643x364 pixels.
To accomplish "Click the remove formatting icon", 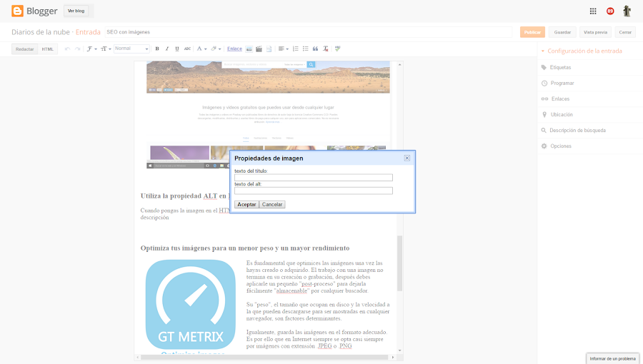I will (x=326, y=49).
